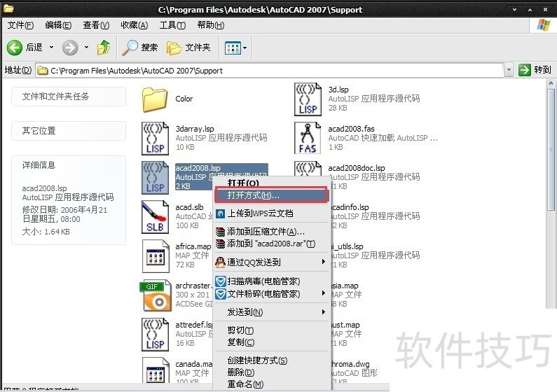This screenshot has height=392, width=557.
Task: Select the acad2008.fas FAS icon
Action: click(x=308, y=139)
